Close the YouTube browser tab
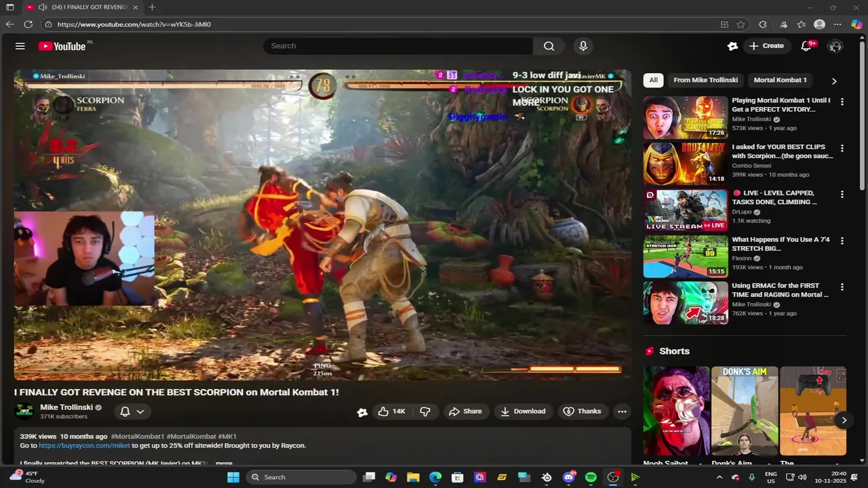This screenshot has width=868, height=488. point(135,7)
